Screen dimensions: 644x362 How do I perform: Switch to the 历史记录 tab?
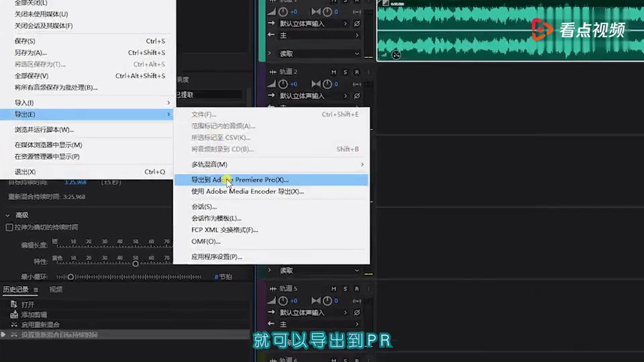[15, 290]
